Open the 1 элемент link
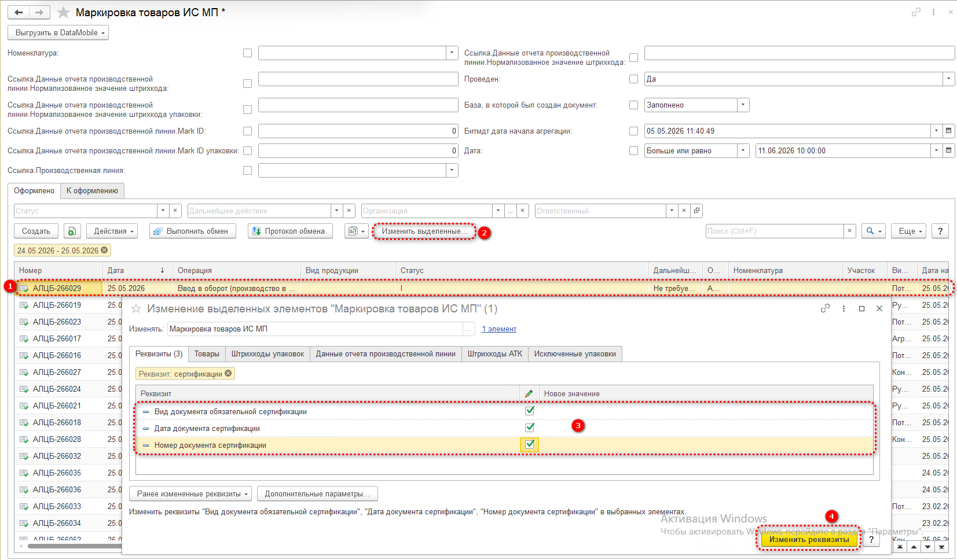Viewport: 957px width, 560px height. pyautogui.click(x=499, y=329)
